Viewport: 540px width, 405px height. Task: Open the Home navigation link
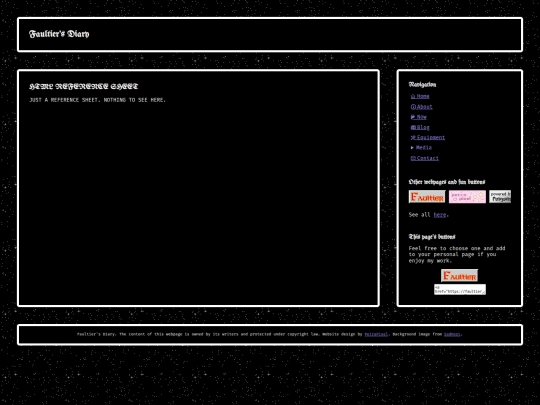(x=420, y=96)
